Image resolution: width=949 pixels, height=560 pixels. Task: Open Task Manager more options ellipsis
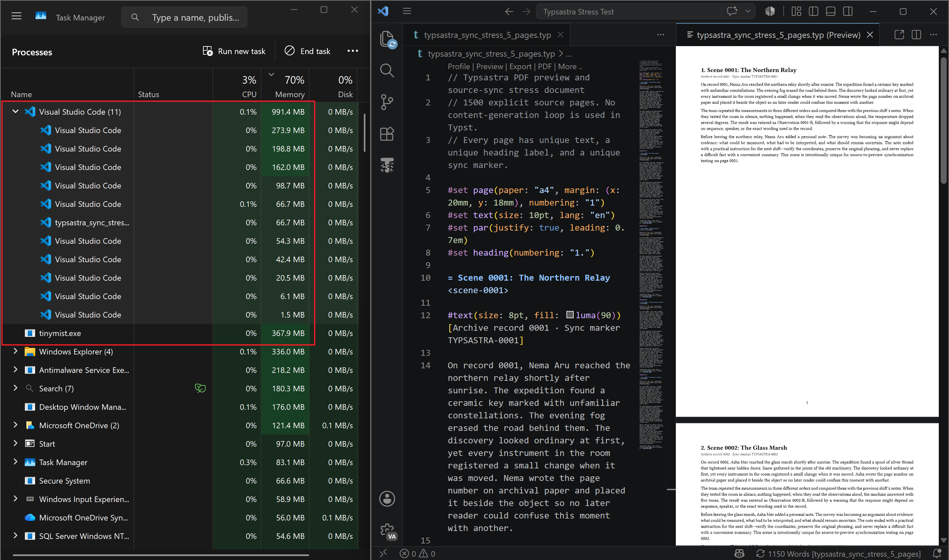point(353,51)
